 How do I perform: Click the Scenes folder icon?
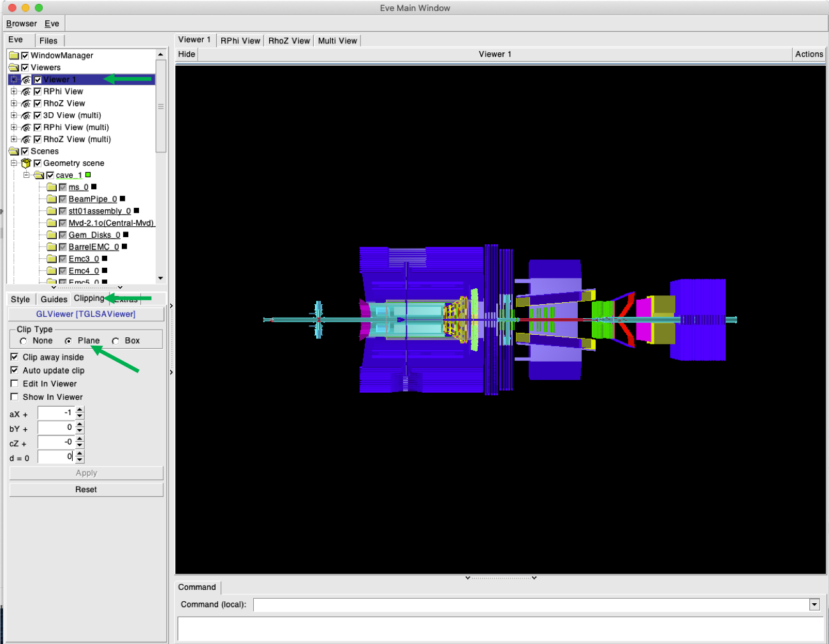point(14,152)
